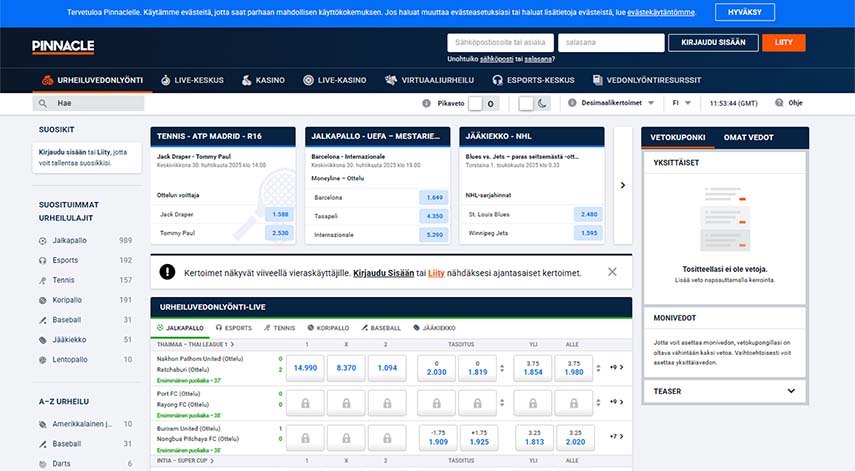Select the Esports live tab
The image size is (855, 471).
pos(233,328)
